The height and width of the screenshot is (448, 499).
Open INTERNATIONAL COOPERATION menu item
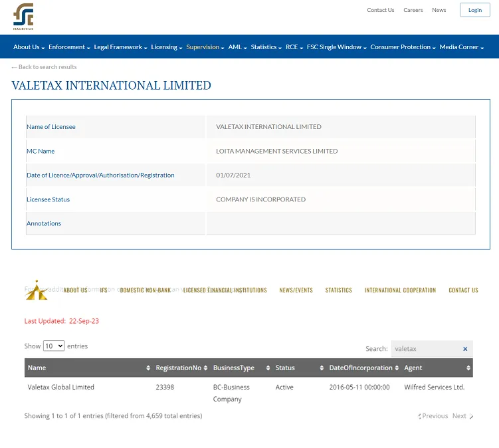click(400, 290)
